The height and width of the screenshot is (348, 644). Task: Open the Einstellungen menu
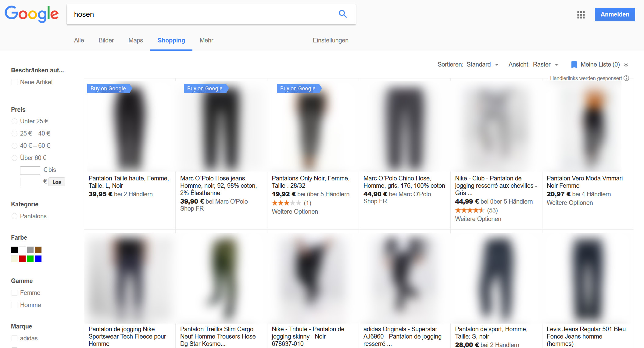(330, 40)
